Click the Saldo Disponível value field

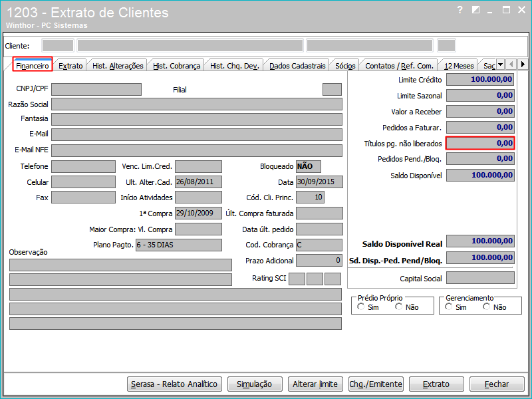pyautogui.click(x=480, y=175)
